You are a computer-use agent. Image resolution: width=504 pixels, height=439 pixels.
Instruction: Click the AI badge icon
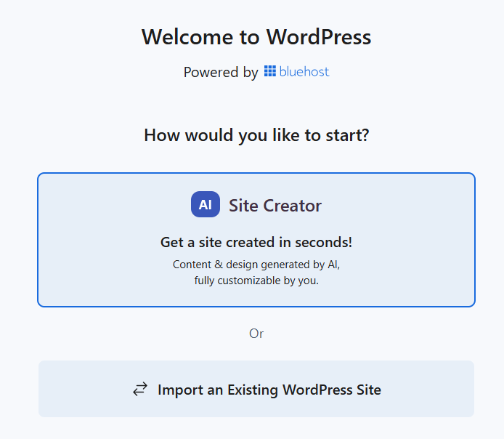pos(206,204)
